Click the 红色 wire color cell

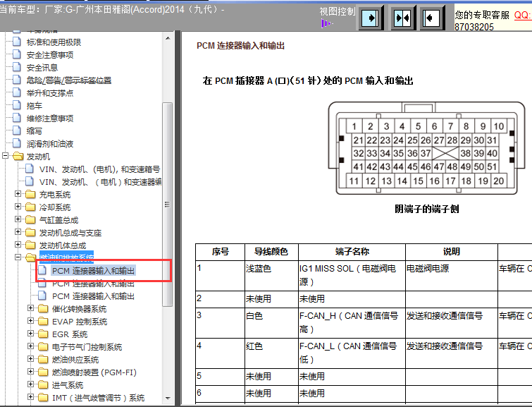click(271, 353)
